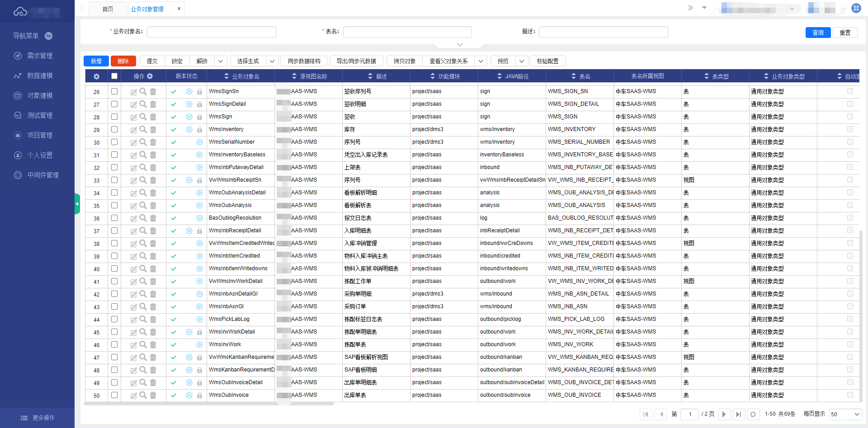
Task: Expand the dropdown arrow next to 解锁
Action: click(x=221, y=61)
